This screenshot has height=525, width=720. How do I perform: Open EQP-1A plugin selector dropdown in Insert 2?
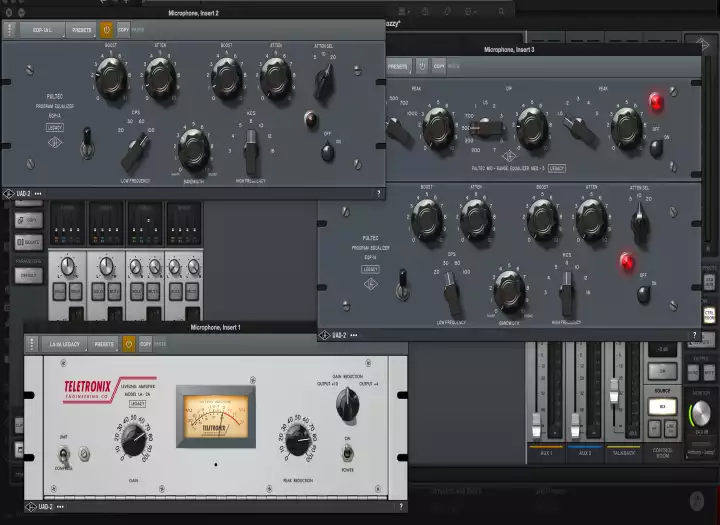(43, 30)
